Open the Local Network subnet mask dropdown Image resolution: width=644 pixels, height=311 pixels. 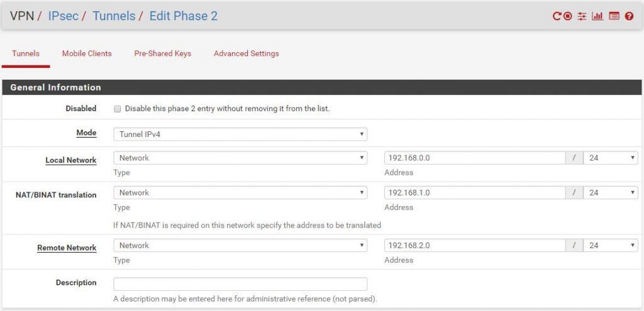tap(610, 158)
